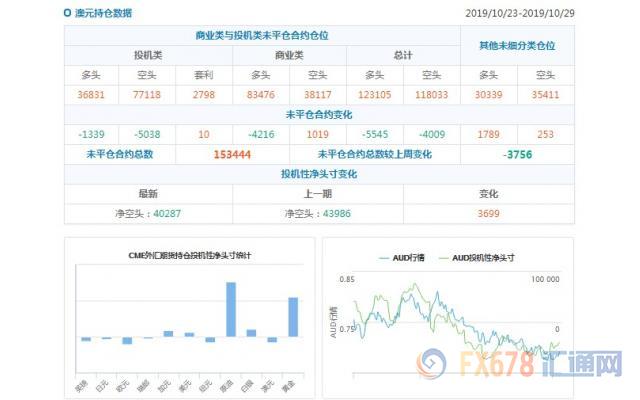Click the 未平仓合约总数 label
This screenshot has height=400, width=640.
click(x=120, y=154)
